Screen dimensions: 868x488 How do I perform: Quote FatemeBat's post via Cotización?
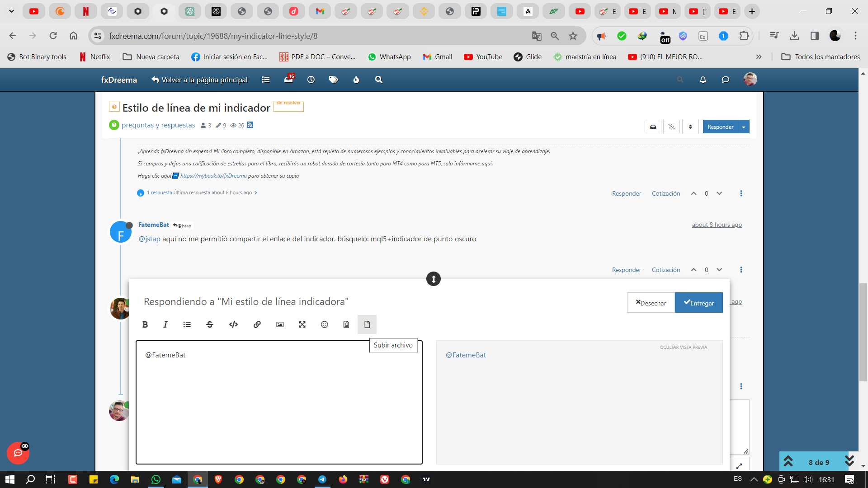[666, 270]
